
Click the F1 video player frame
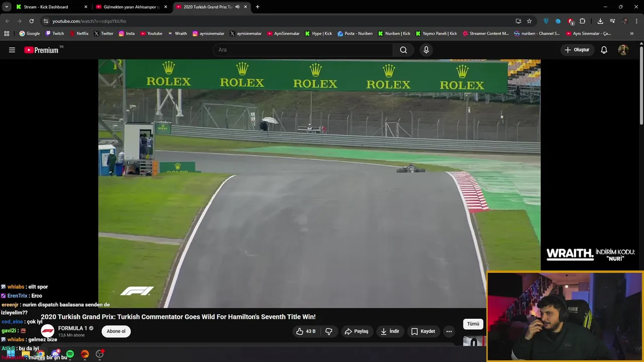(x=319, y=184)
